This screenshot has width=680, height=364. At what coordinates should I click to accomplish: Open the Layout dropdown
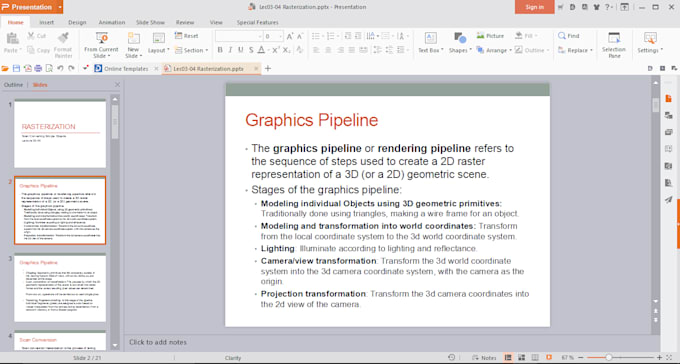pos(159,43)
